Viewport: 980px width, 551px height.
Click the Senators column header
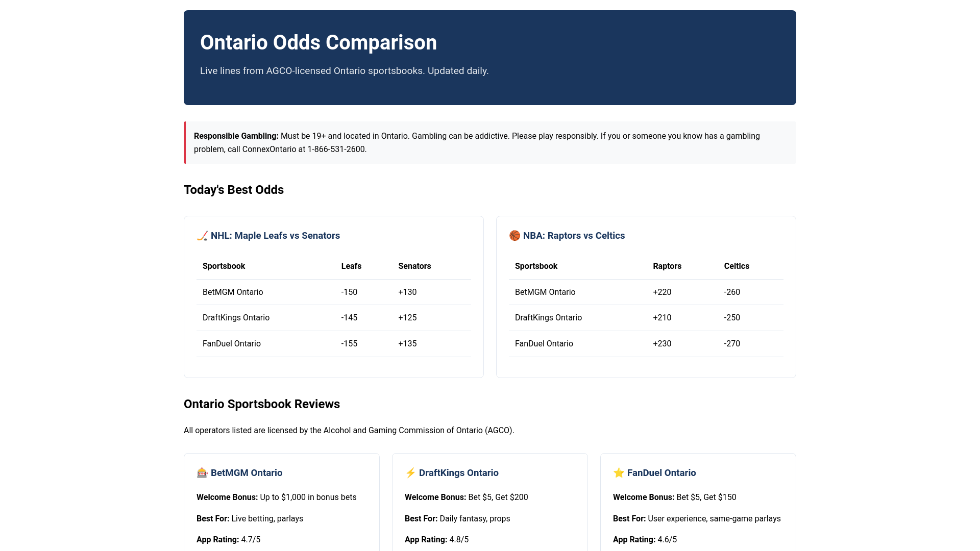pyautogui.click(x=414, y=266)
